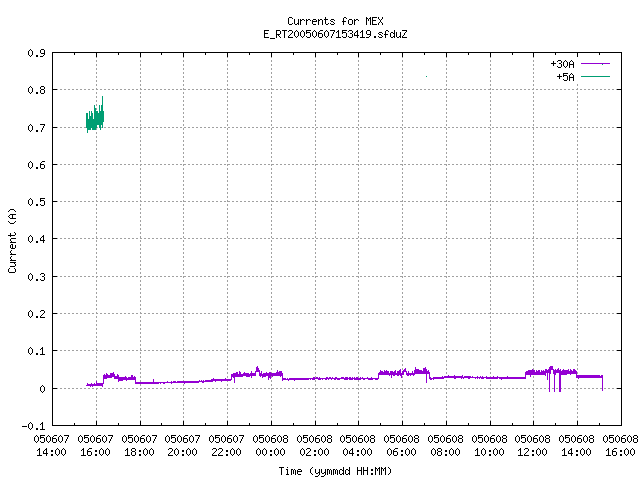Click the 050608 10:00 time tick label
Image resolution: width=640 pixels, height=480 pixels.
(x=489, y=446)
